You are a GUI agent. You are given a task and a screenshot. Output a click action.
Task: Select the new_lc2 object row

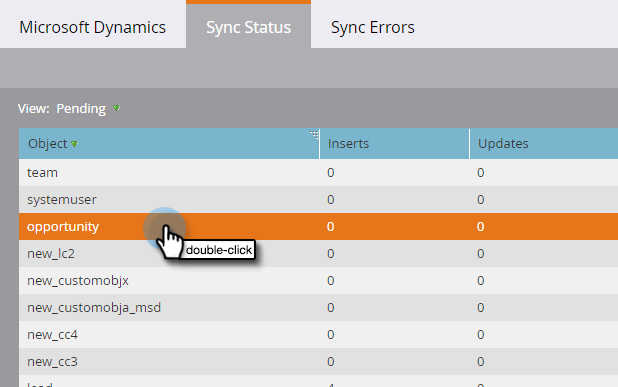coord(318,254)
